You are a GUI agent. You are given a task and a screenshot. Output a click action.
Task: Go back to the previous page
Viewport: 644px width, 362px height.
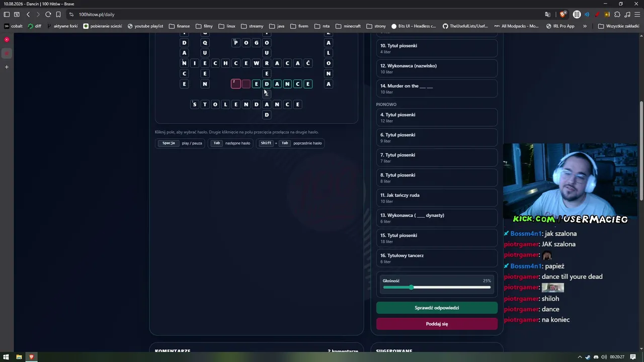(x=28, y=15)
